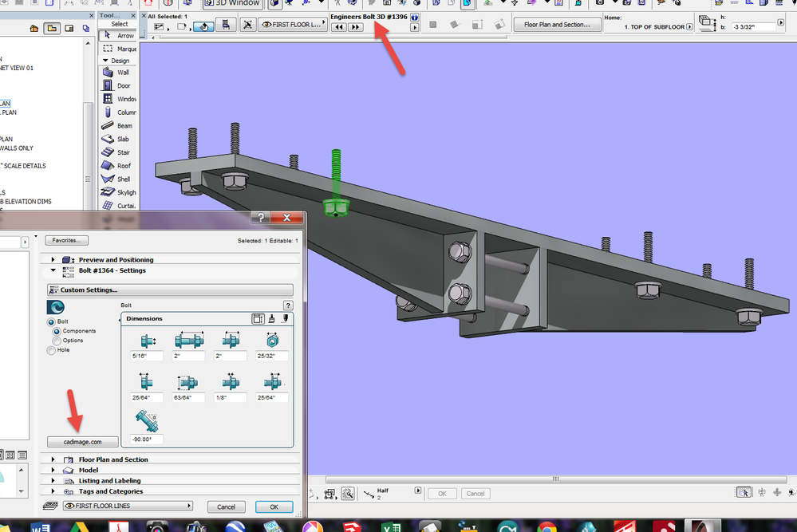Edit the -90.00° angle field
This screenshot has height=532, width=797.
pos(147,439)
